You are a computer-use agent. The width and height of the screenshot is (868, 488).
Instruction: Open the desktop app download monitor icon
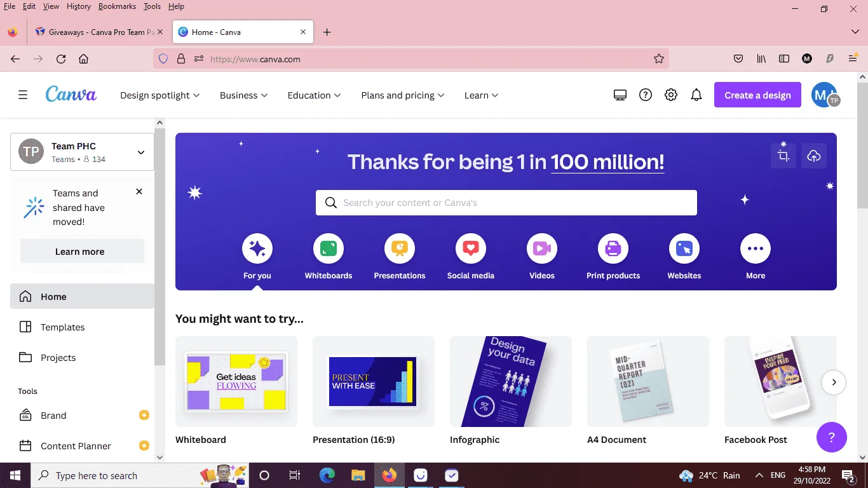tap(620, 95)
